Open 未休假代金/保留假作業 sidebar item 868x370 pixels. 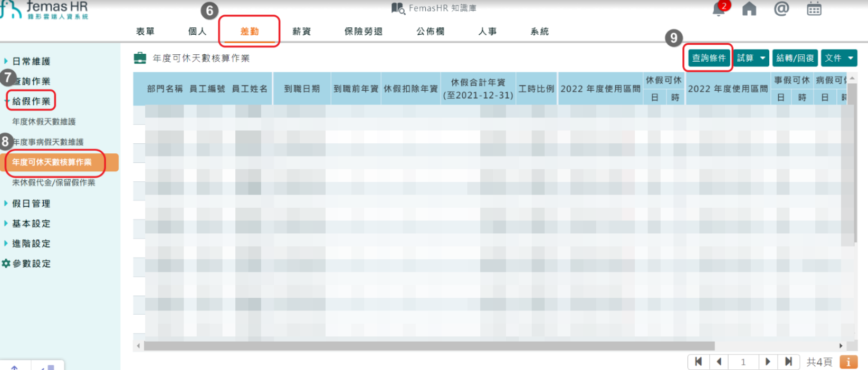[x=54, y=182]
